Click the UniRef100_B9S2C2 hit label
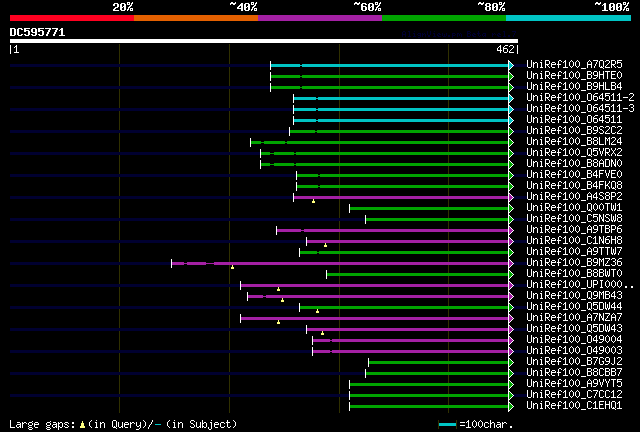This screenshot has height=432, width=640. pyautogui.click(x=574, y=131)
